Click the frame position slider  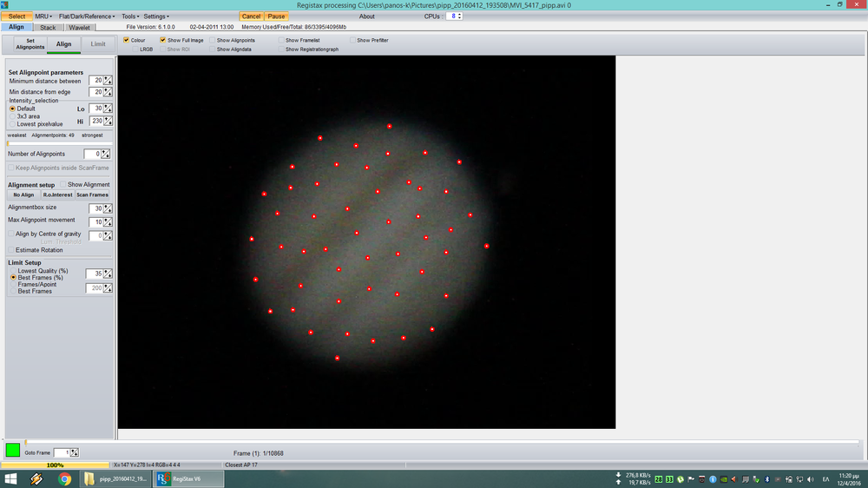434,442
